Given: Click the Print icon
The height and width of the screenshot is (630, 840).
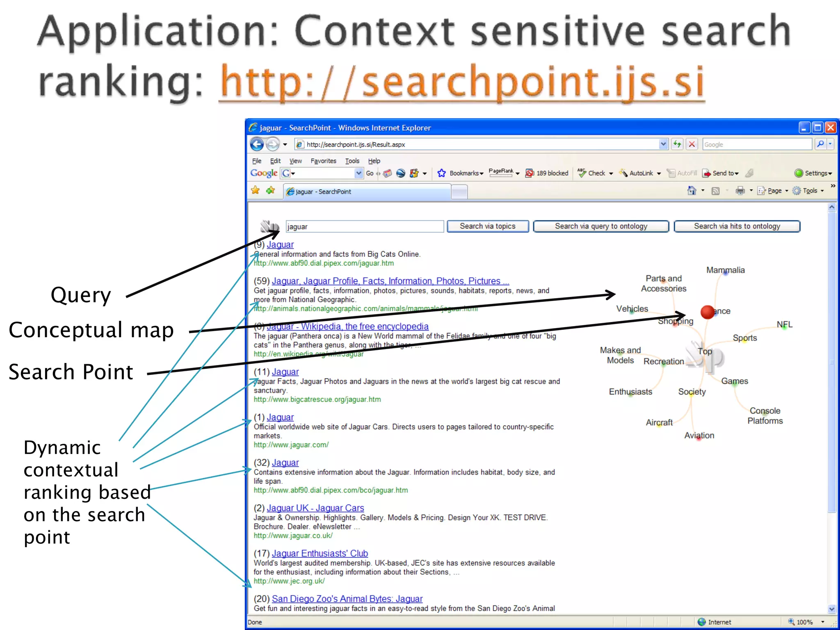Looking at the screenshot, I should pos(740,191).
